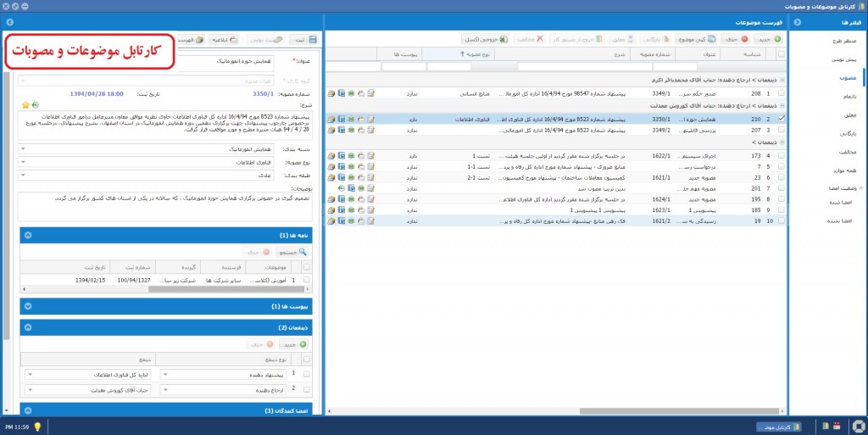868x435 pixels.
Task: Select 'مصوب' filter in right sidebar
Action: (x=844, y=77)
